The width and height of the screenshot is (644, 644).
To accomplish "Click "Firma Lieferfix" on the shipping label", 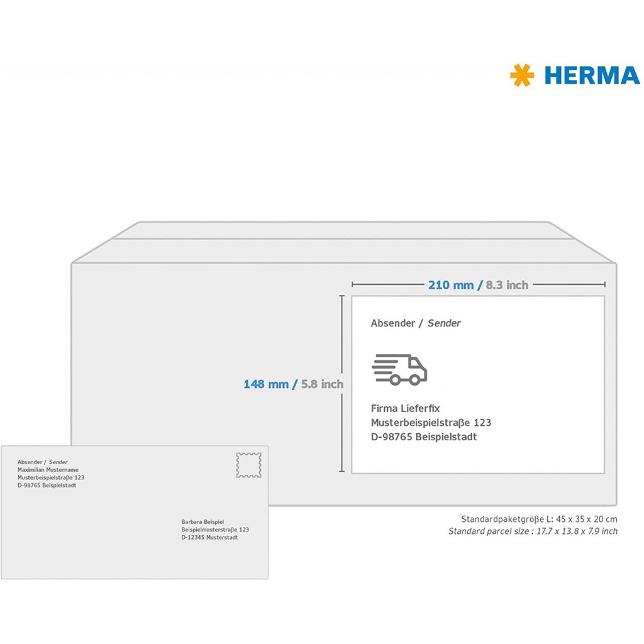I will [x=405, y=408].
